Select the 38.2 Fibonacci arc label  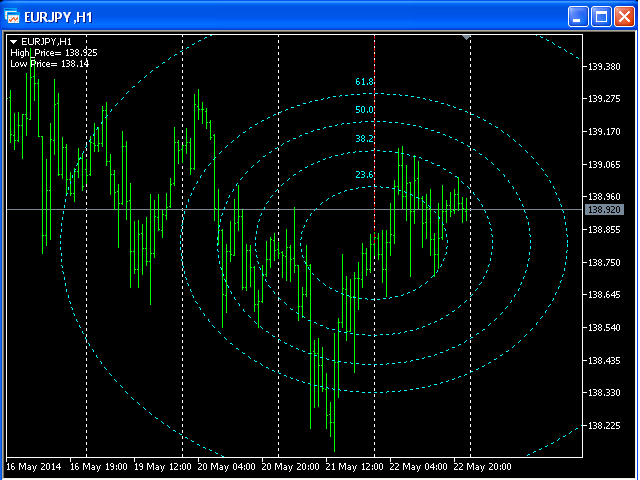(x=364, y=139)
